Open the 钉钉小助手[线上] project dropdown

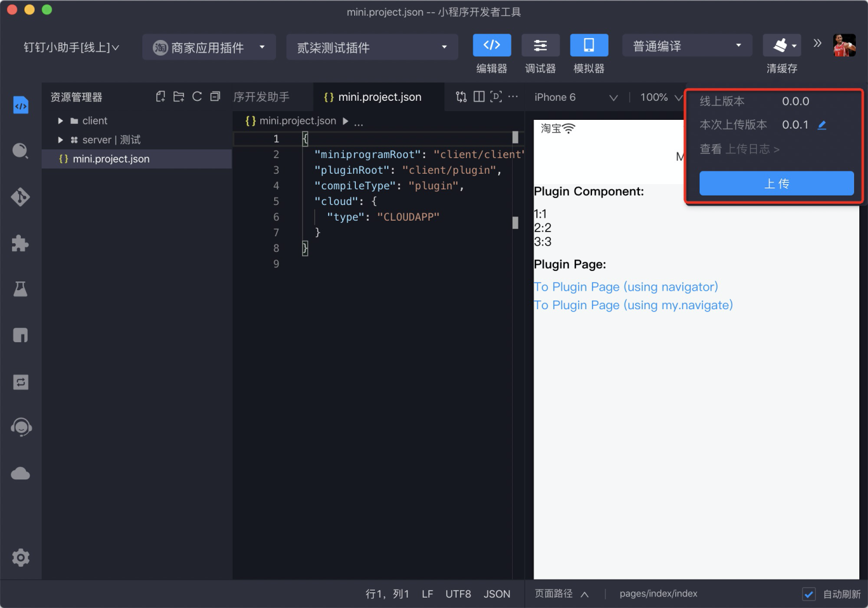tap(71, 47)
